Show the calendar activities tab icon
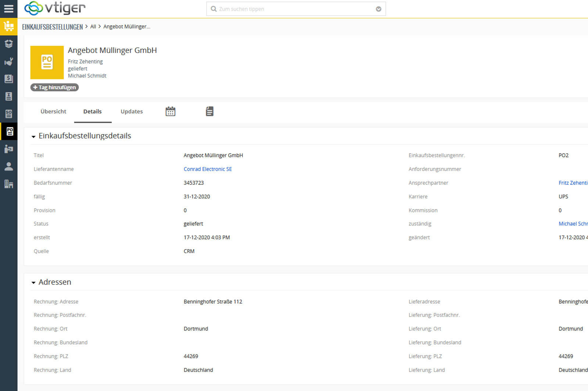588x391 pixels. [x=170, y=111]
